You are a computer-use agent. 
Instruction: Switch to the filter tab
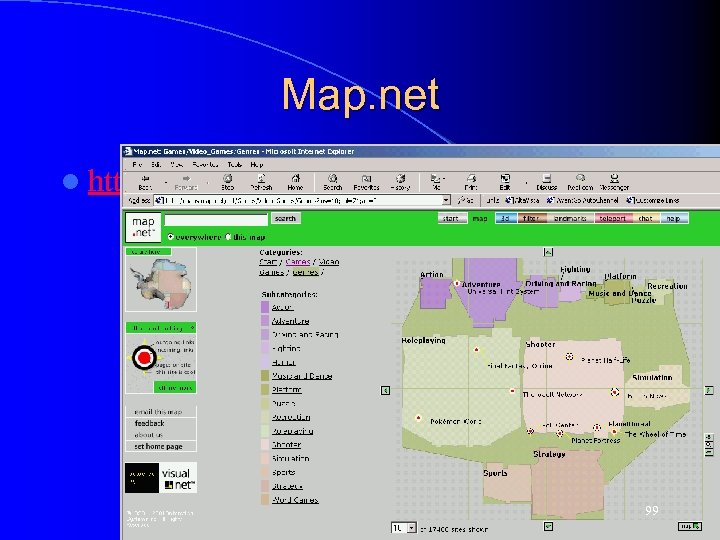531,219
